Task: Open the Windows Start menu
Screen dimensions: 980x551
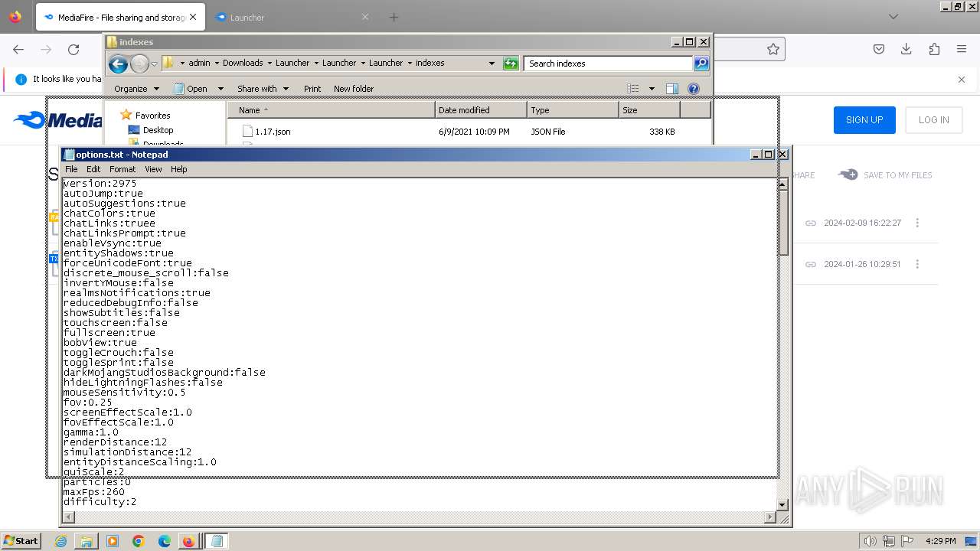Action: tap(21, 540)
